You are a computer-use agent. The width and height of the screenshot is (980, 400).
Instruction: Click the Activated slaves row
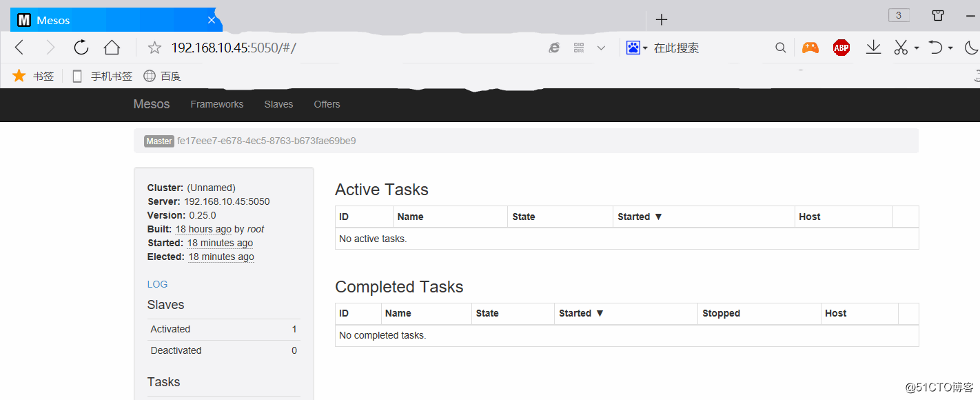[x=224, y=329]
